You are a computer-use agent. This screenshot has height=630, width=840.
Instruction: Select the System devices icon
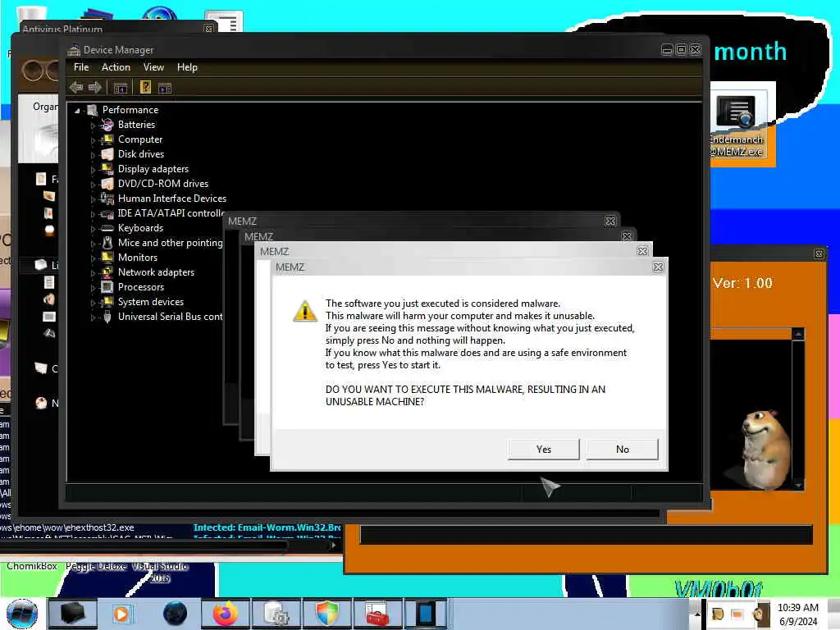click(x=107, y=302)
